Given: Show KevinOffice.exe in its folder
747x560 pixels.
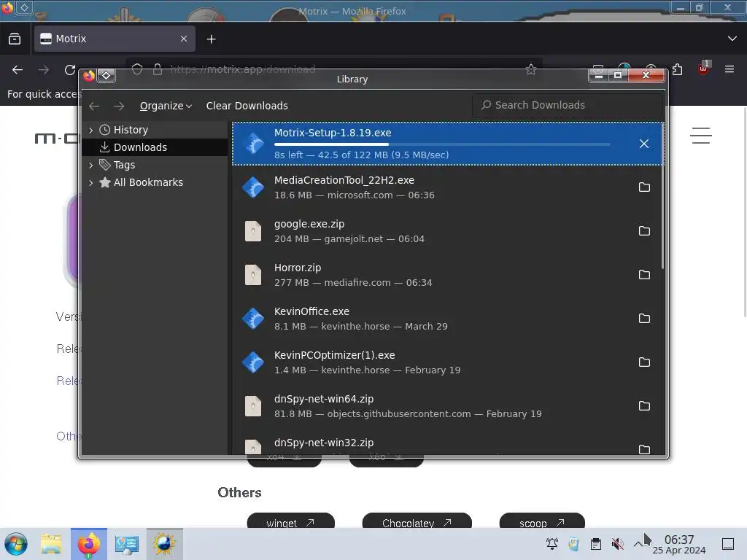Looking at the screenshot, I should [644, 319].
